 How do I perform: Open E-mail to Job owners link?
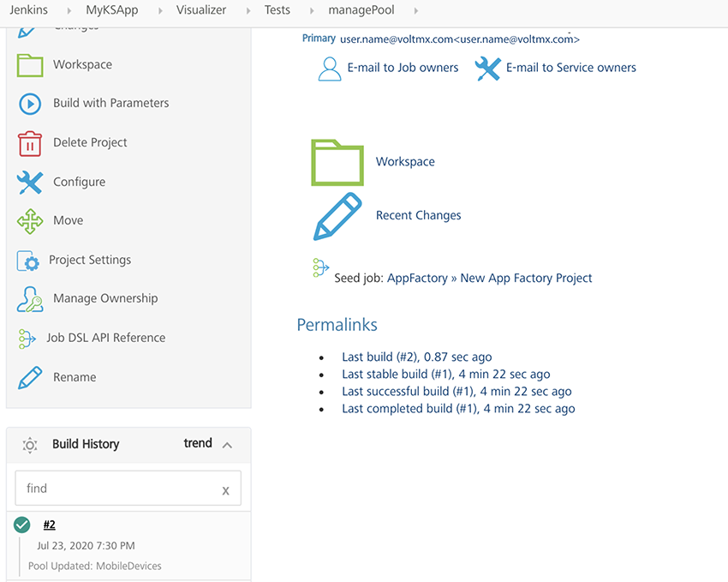click(403, 68)
